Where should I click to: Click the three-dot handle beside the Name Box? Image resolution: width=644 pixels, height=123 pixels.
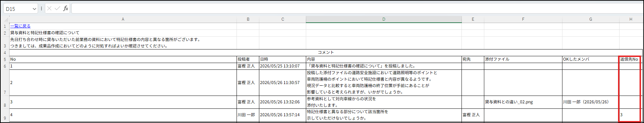click(x=41, y=9)
